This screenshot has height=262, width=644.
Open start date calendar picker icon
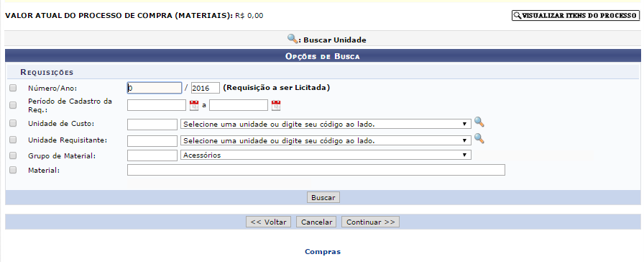[x=194, y=105]
